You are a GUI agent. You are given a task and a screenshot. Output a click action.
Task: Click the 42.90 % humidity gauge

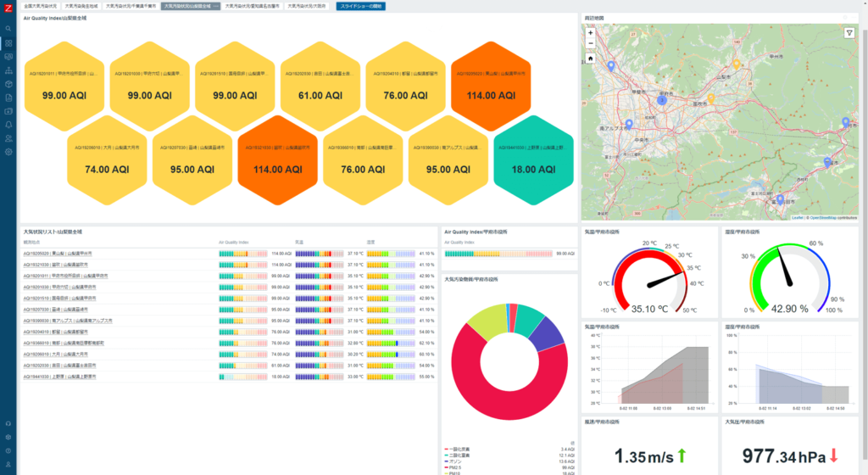pyautogui.click(x=790, y=280)
